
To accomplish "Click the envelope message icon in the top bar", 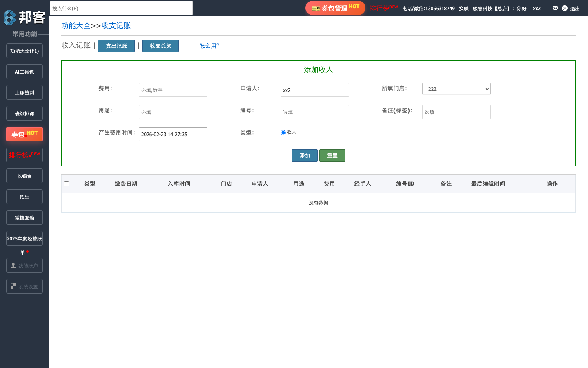I will (555, 8).
